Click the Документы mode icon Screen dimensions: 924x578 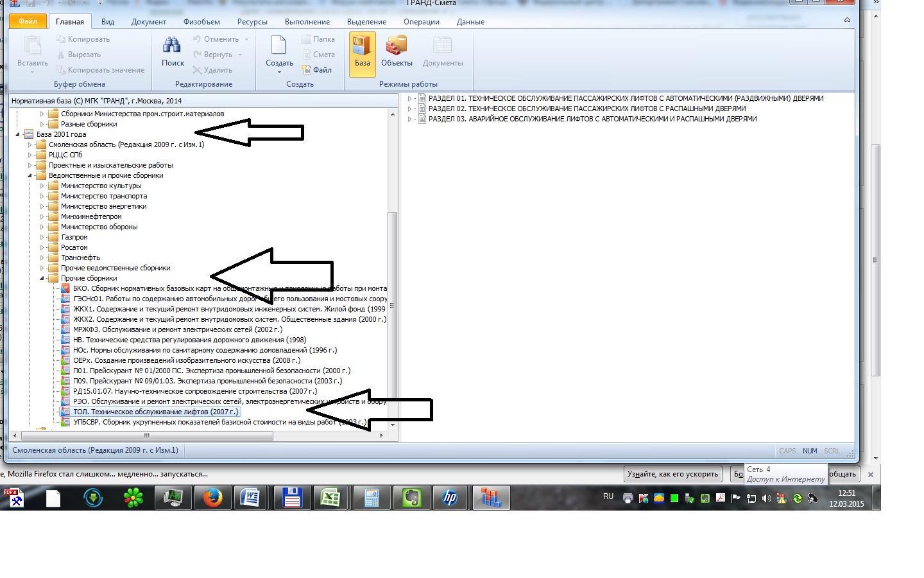pyautogui.click(x=443, y=51)
